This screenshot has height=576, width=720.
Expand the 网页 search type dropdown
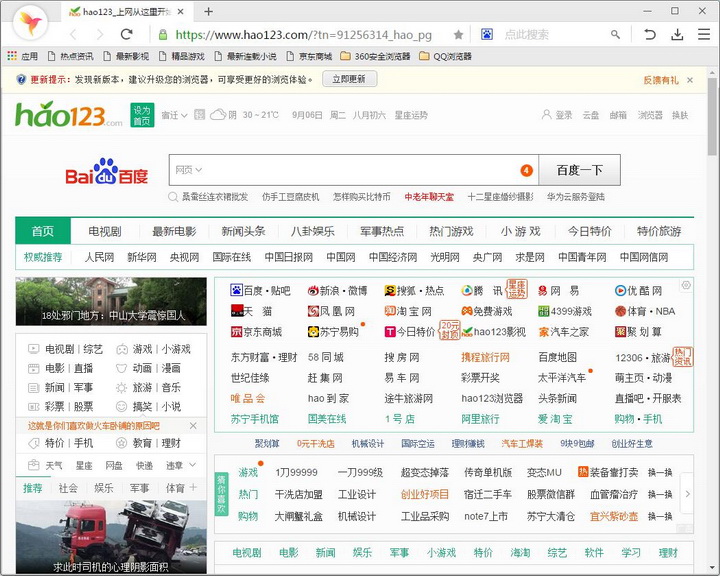[x=188, y=170]
